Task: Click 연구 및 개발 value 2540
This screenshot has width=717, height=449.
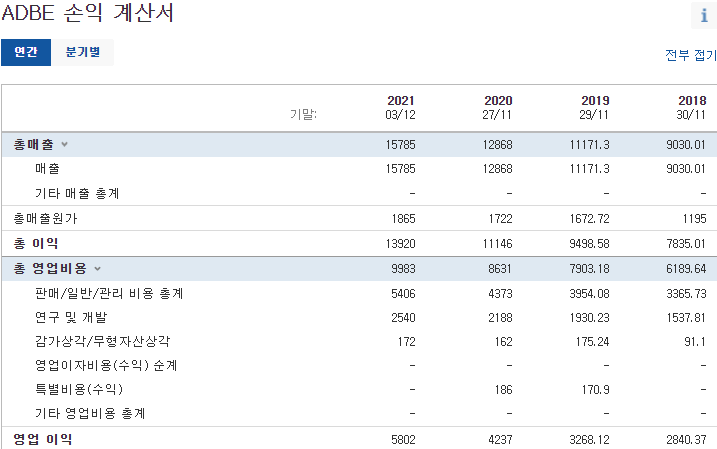Action: [x=403, y=317]
